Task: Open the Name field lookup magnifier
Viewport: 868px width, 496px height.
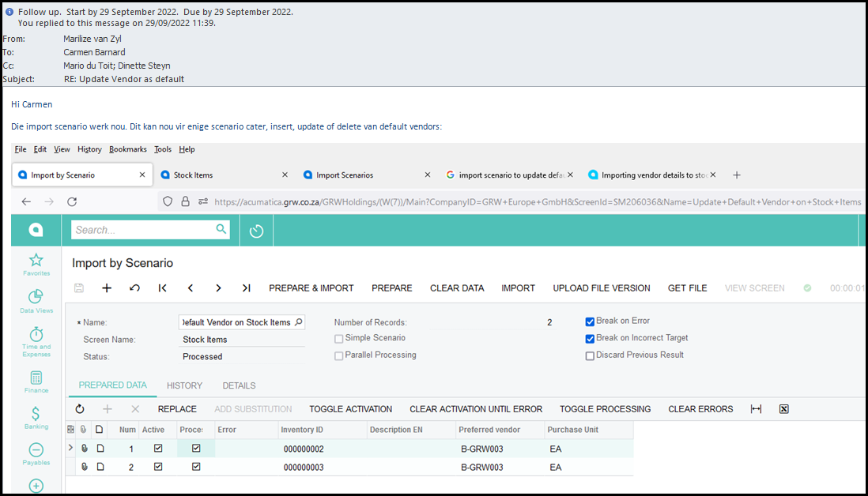Action: tap(298, 322)
